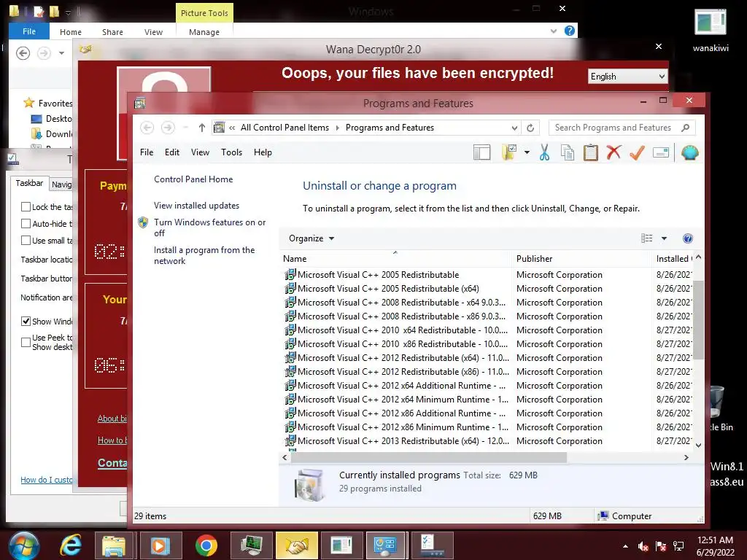Click the muted volume icon in system tray
The width and height of the screenshot is (747, 560).
(x=643, y=546)
